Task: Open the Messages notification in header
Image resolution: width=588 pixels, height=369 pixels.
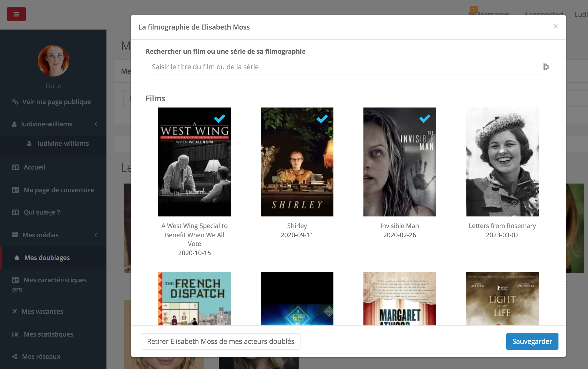Action: tap(493, 14)
